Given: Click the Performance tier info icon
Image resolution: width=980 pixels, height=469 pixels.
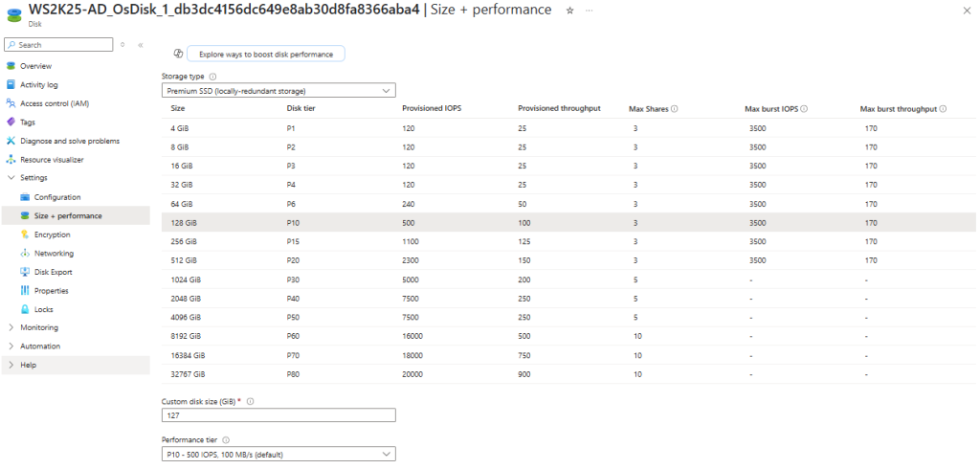Looking at the screenshot, I should pyautogui.click(x=226, y=439).
